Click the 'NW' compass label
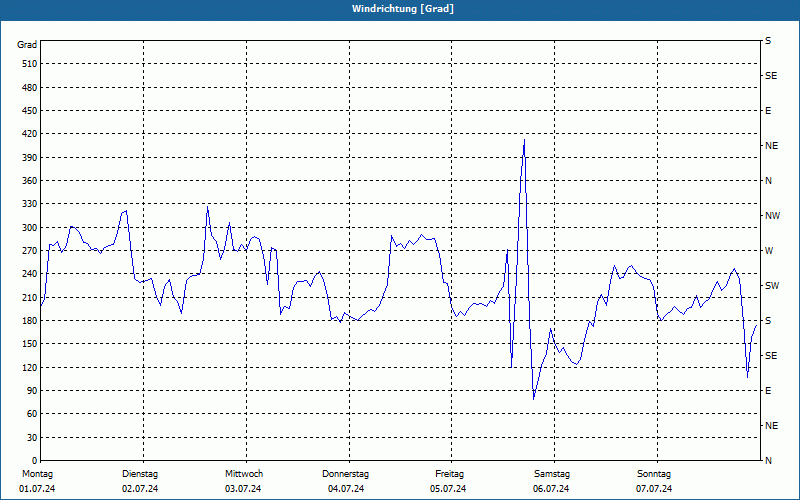This screenshot has height=500, width=800. coord(772,216)
